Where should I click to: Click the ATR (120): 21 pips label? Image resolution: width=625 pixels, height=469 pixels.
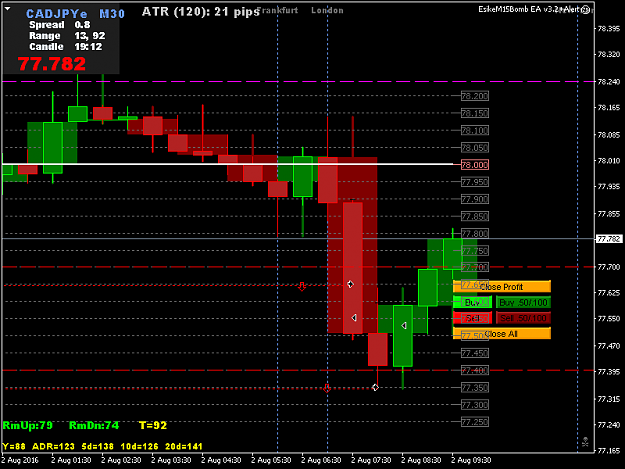pos(201,12)
